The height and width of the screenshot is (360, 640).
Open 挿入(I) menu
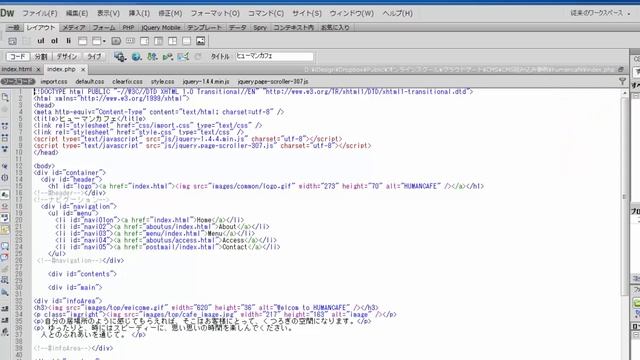pos(139,13)
